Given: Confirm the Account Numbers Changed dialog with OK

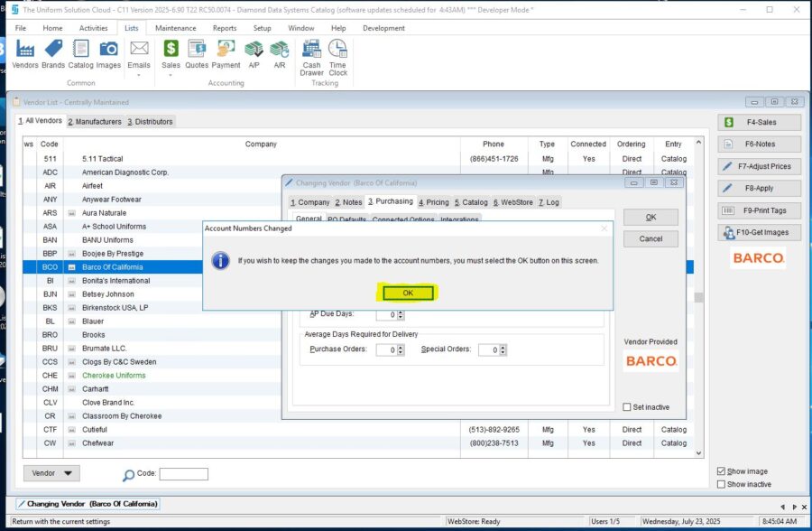Looking at the screenshot, I should [408, 293].
